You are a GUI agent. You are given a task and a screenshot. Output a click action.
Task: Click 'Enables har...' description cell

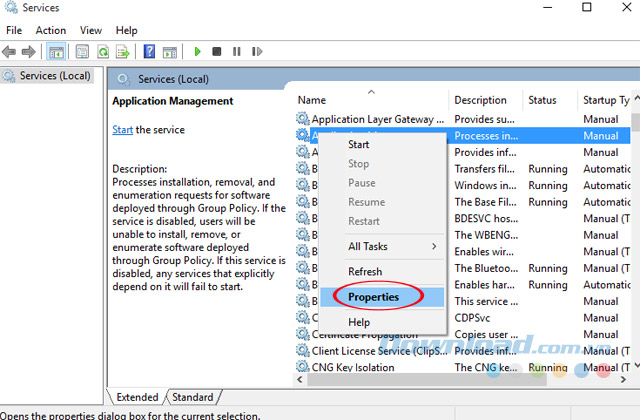pos(484,285)
